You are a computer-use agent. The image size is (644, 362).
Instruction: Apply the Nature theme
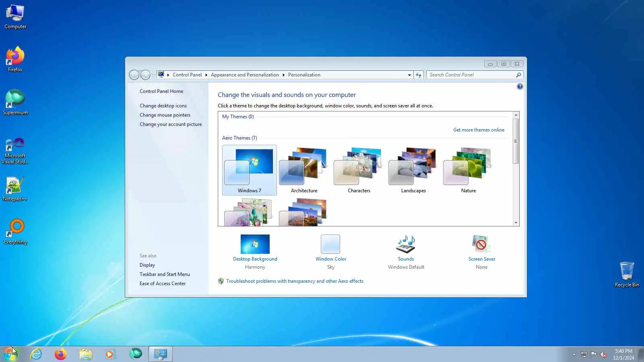point(468,170)
